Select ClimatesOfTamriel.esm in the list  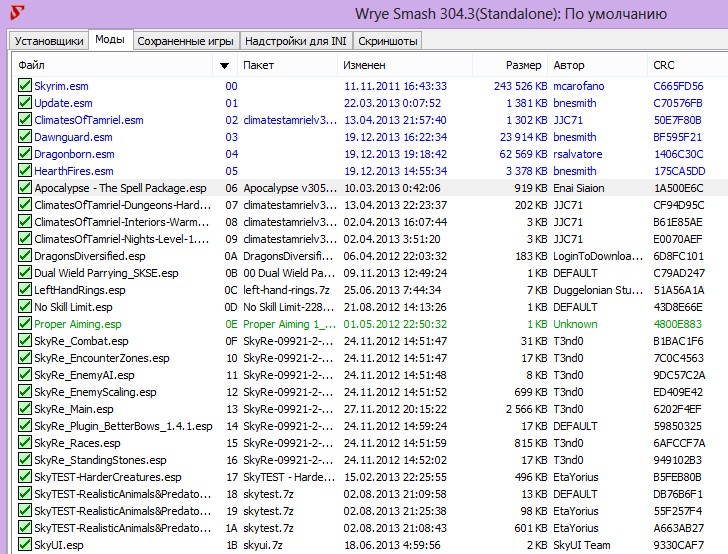pos(89,120)
